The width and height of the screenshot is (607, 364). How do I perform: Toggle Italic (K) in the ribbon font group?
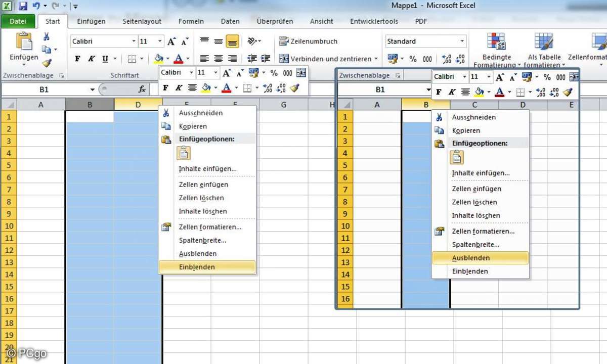click(x=91, y=59)
